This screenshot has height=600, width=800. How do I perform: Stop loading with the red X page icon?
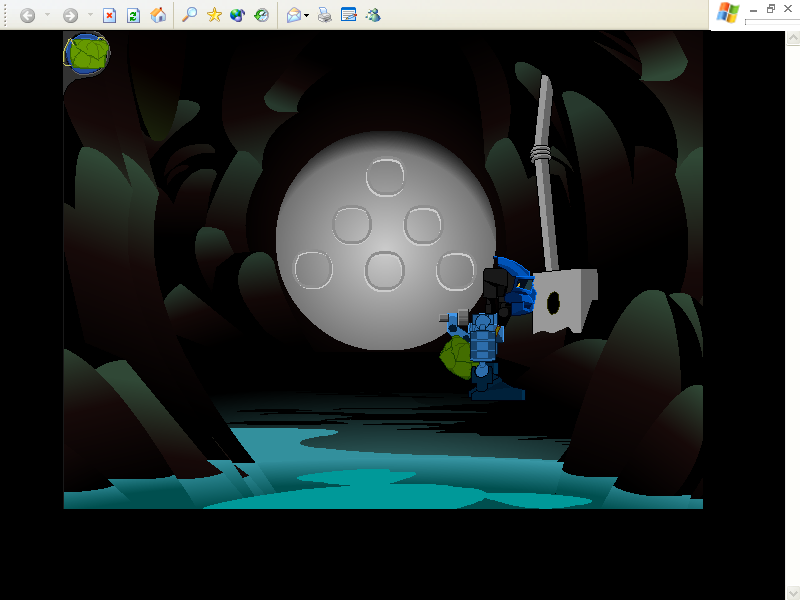[109, 15]
